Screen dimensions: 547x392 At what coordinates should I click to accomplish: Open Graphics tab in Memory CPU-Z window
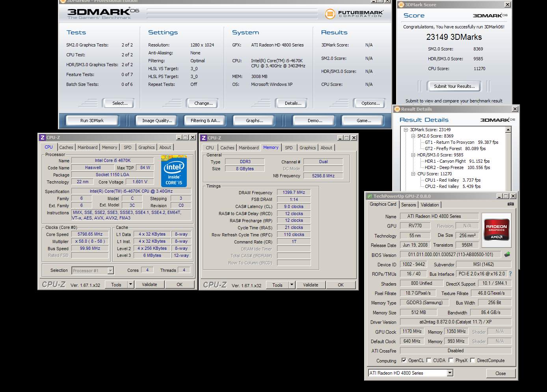[x=308, y=148]
